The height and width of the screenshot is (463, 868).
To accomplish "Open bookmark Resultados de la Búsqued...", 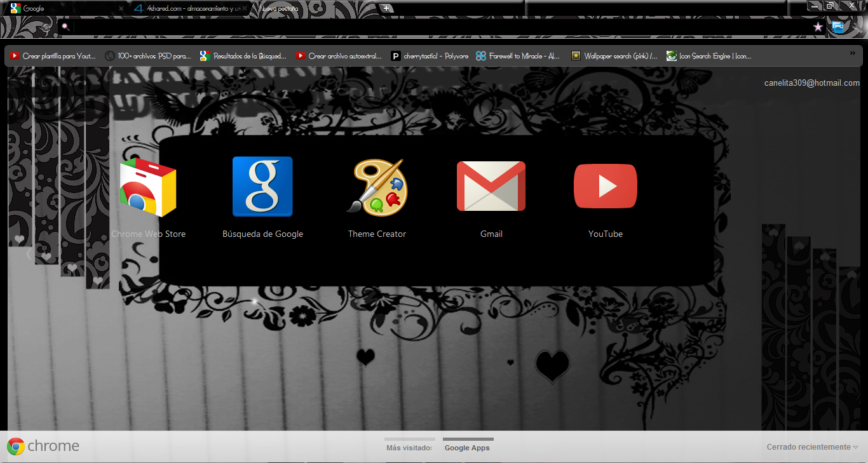I will 243,56.
